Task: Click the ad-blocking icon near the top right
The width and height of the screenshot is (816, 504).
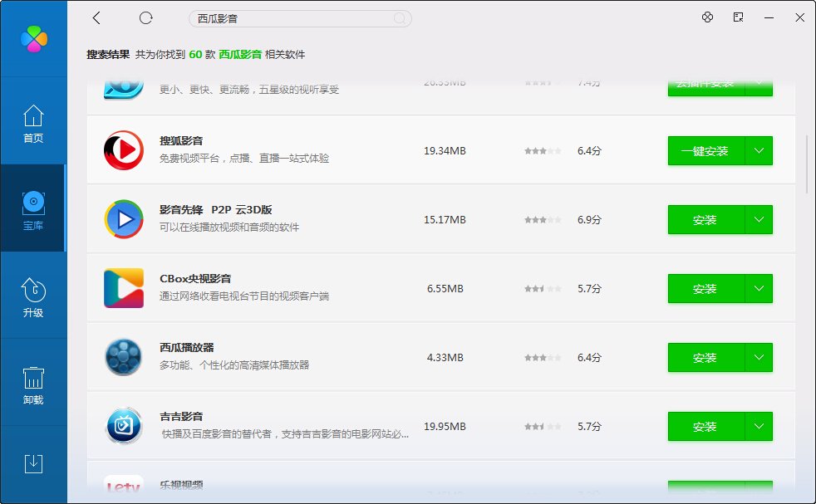Action: point(707,17)
